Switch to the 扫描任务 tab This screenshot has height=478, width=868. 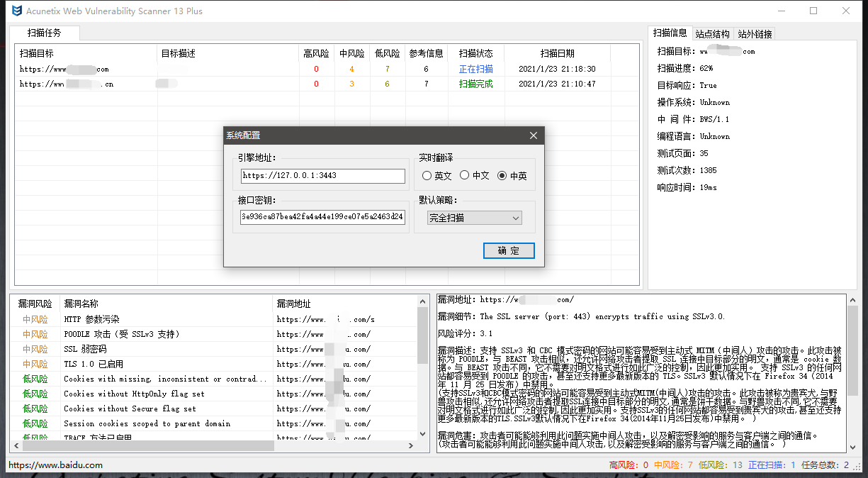click(45, 33)
